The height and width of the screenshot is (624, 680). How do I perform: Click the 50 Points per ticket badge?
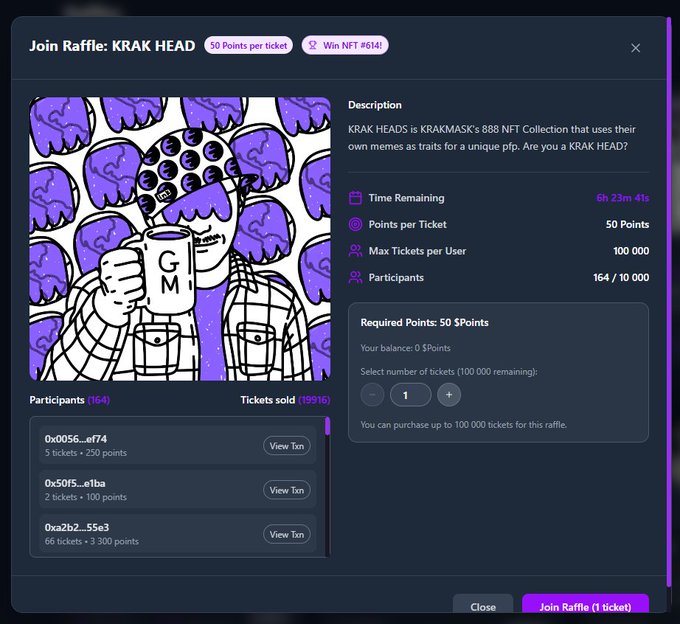tap(248, 45)
